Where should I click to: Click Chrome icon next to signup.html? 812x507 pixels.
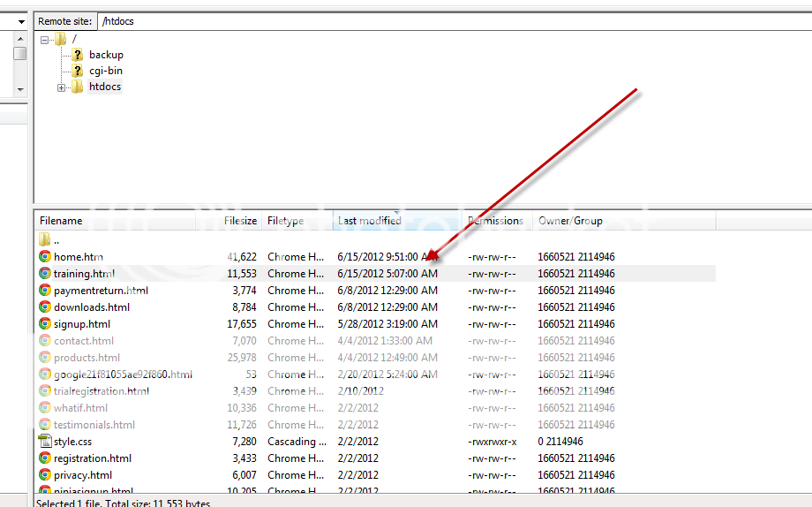tap(45, 324)
